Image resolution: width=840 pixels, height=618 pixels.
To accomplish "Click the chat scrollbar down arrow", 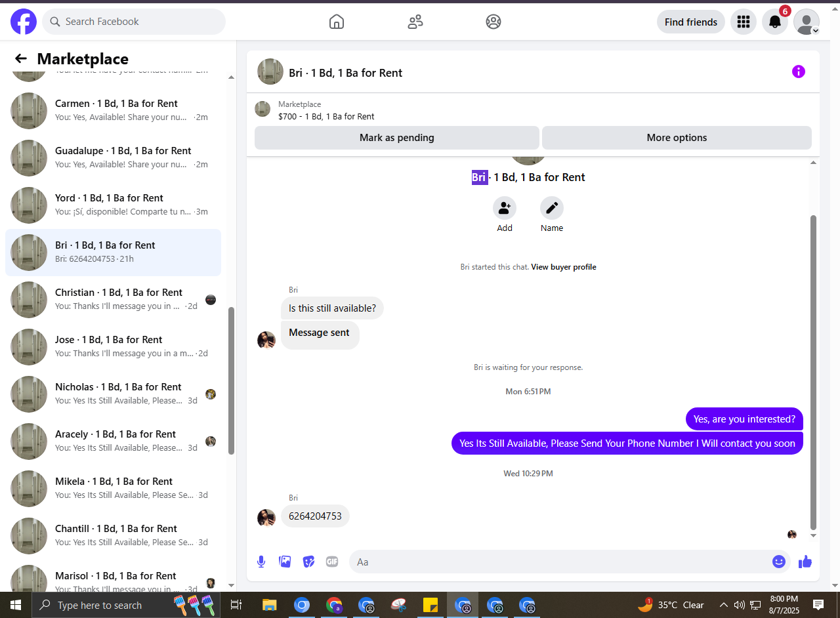I will click(814, 535).
